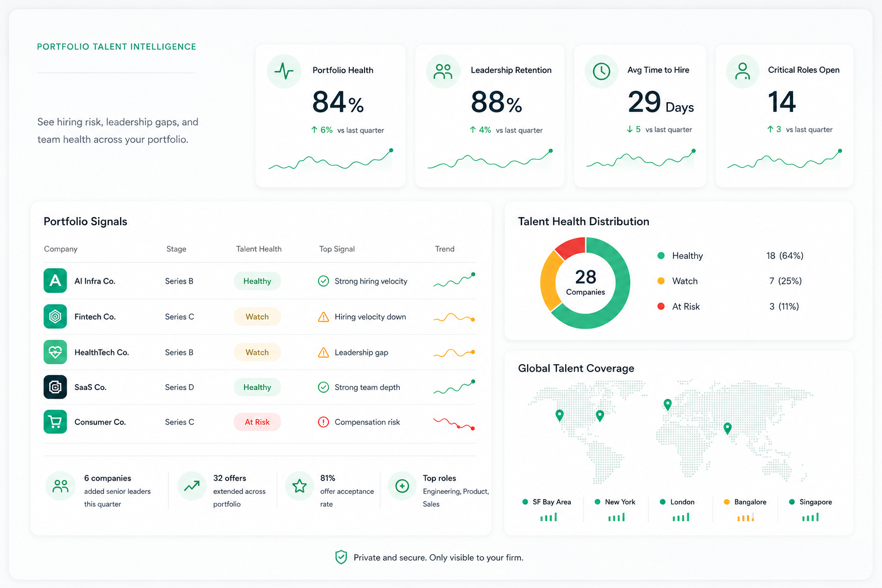This screenshot has height=588, width=882.
Task: Click the Healthy badge for AI Infra Co.
Action: point(257,281)
